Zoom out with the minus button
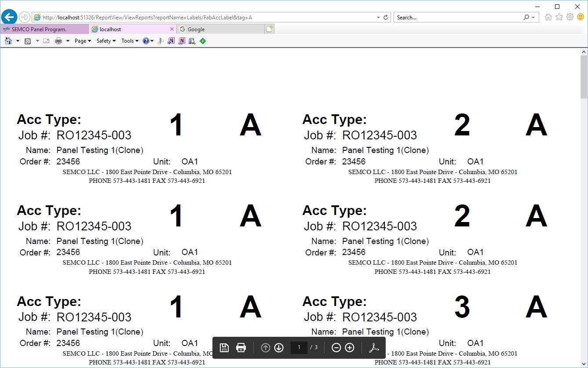Screen dimensions: 588x368 pyautogui.click(x=336, y=348)
